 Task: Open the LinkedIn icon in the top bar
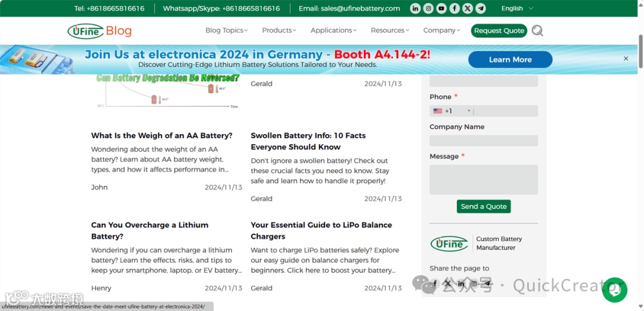(415, 8)
